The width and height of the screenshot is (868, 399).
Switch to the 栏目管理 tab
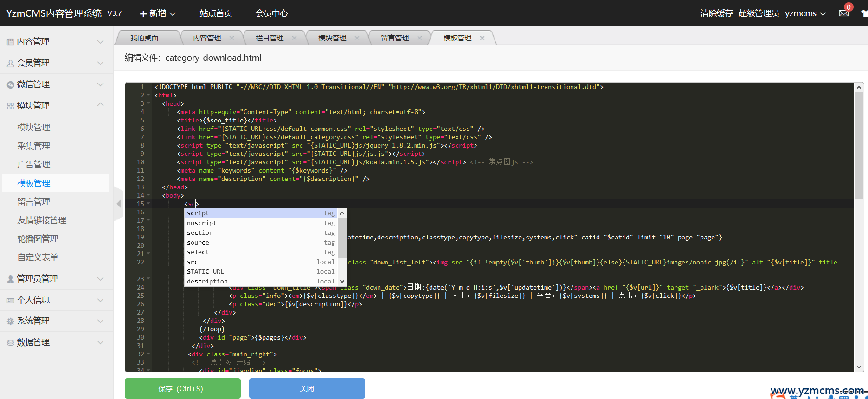[x=270, y=38]
